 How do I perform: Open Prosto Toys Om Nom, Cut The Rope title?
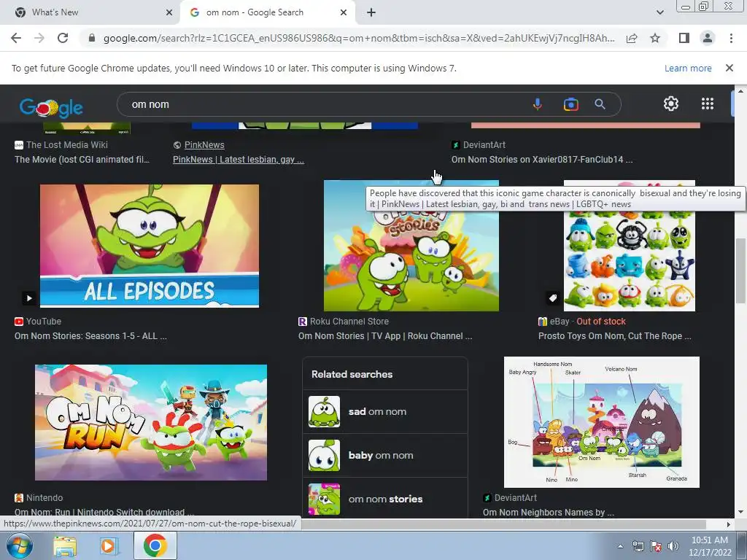click(614, 335)
